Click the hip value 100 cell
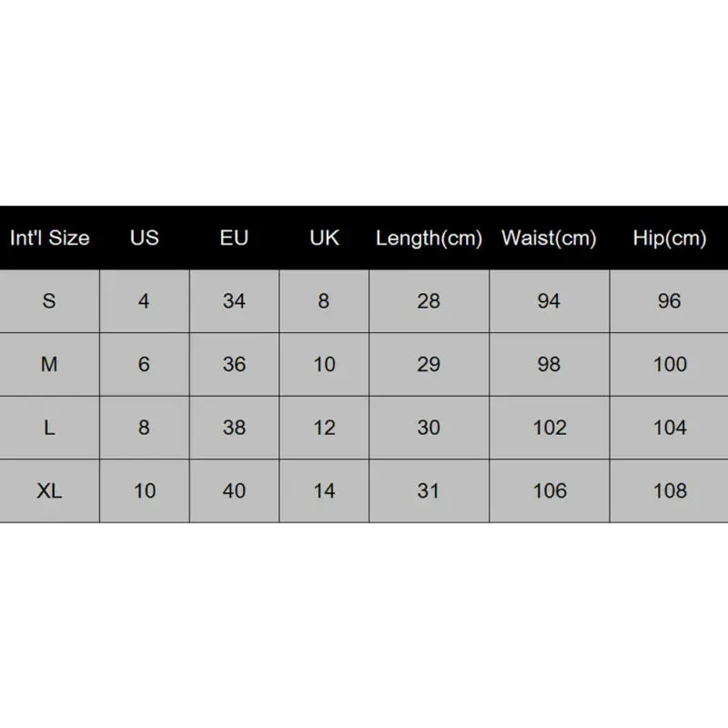 pyautogui.click(x=670, y=364)
